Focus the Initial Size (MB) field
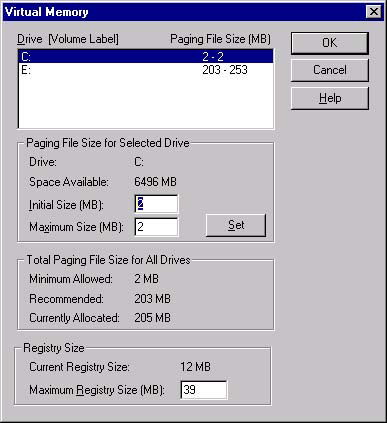Viewport: 387px width, 423px height. pos(156,204)
